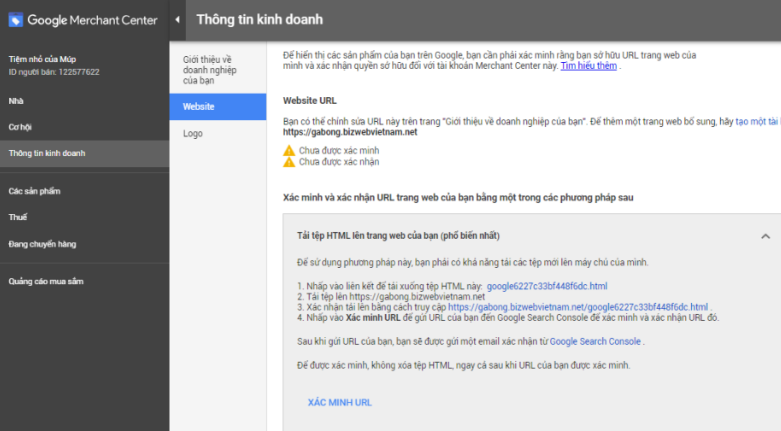Click the Website URL heading
The image size is (781, 431).
[x=310, y=101]
